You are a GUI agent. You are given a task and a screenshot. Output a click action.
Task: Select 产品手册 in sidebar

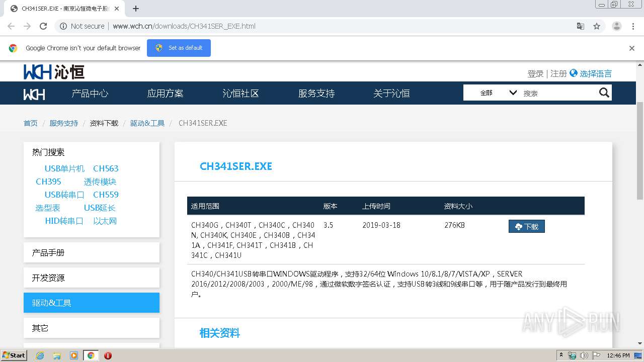click(92, 252)
